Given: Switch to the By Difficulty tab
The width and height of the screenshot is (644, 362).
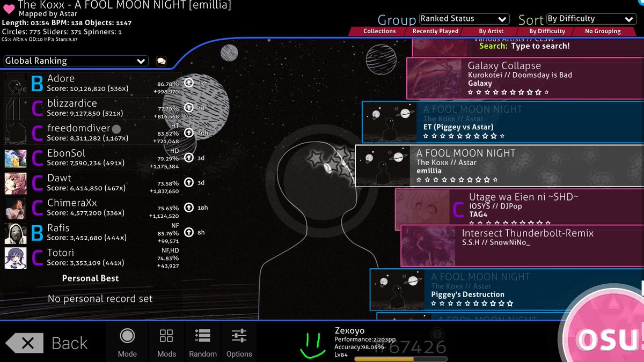Looking at the screenshot, I should click(x=547, y=31).
